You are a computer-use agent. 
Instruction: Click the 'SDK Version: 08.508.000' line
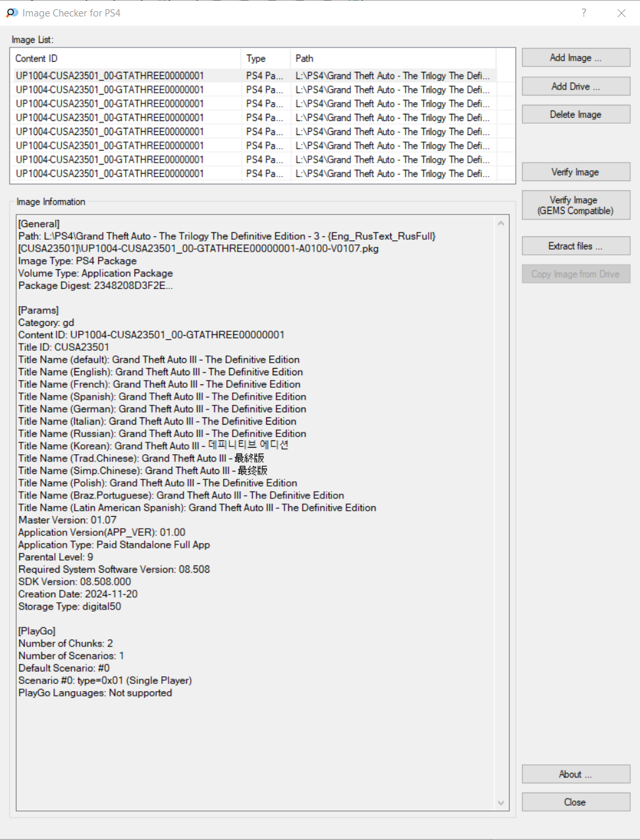point(74,582)
